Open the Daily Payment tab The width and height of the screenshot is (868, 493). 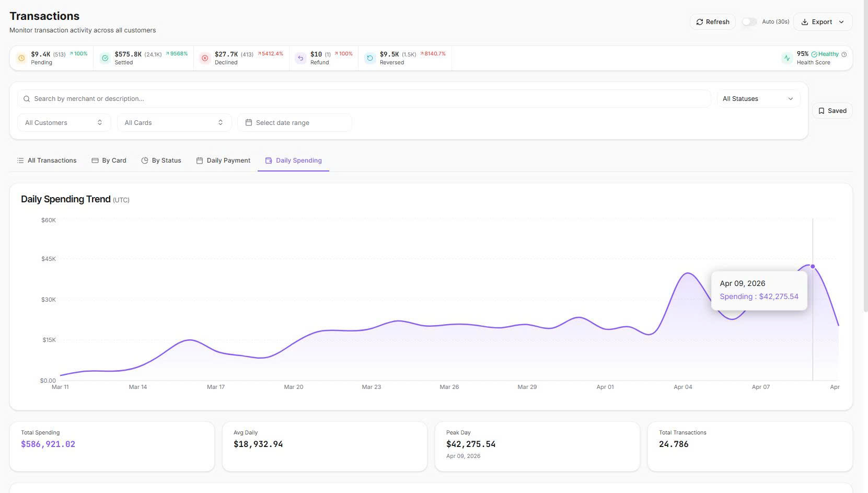point(223,160)
